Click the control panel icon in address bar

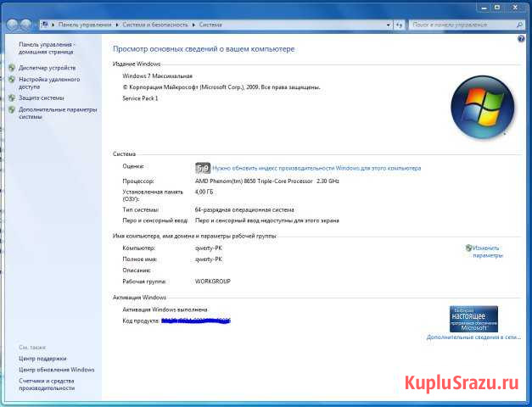(45, 25)
